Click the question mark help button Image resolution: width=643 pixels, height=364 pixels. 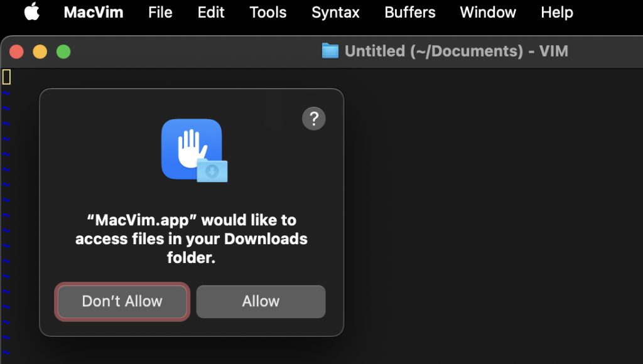coord(314,119)
